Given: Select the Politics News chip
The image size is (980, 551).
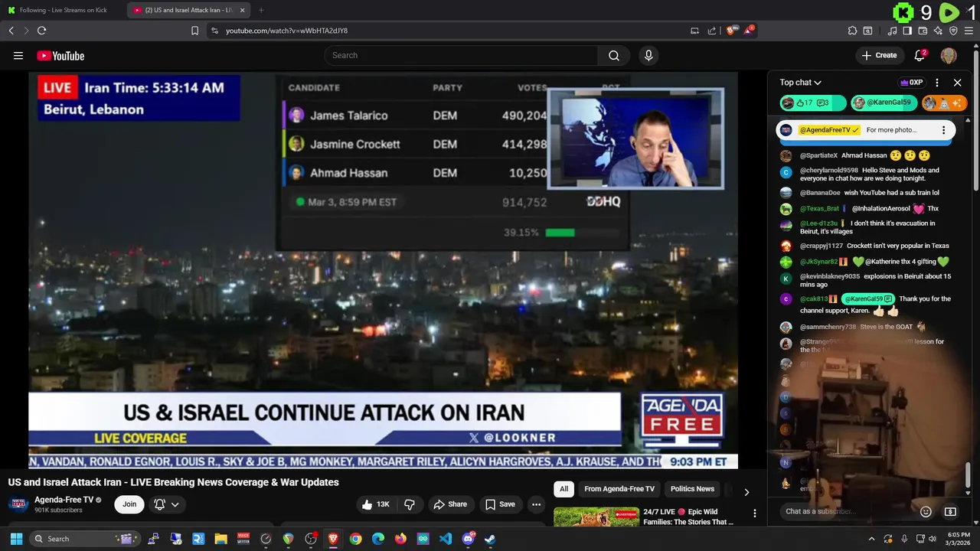Looking at the screenshot, I should [x=692, y=489].
